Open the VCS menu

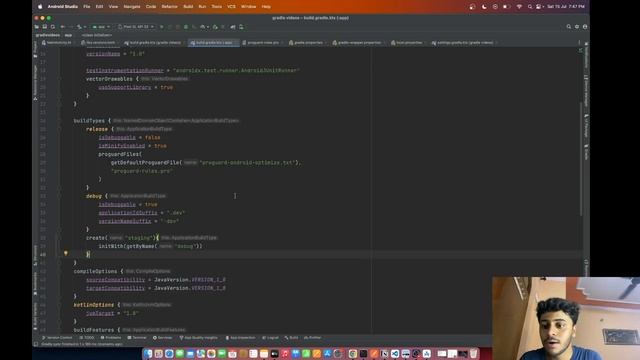pyautogui.click(x=231, y=7)
